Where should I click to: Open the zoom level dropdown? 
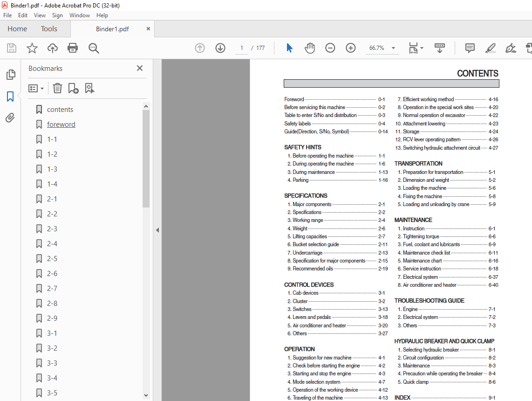coord(393,48)
